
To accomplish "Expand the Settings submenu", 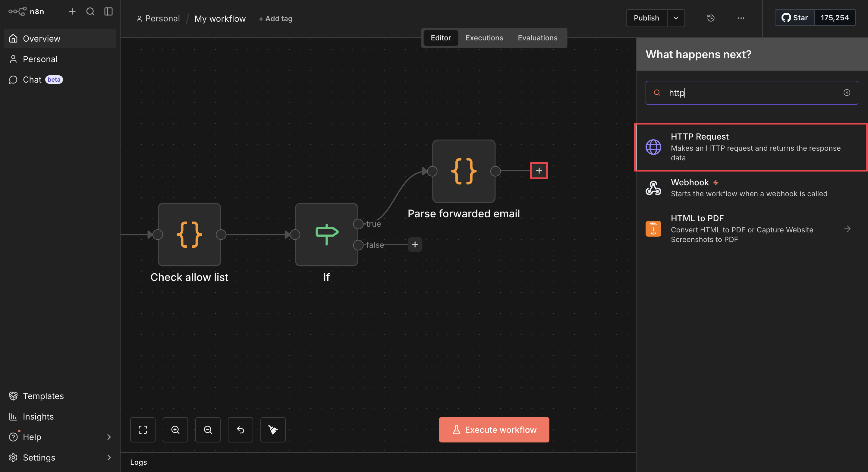I will [x=108, y=457].
